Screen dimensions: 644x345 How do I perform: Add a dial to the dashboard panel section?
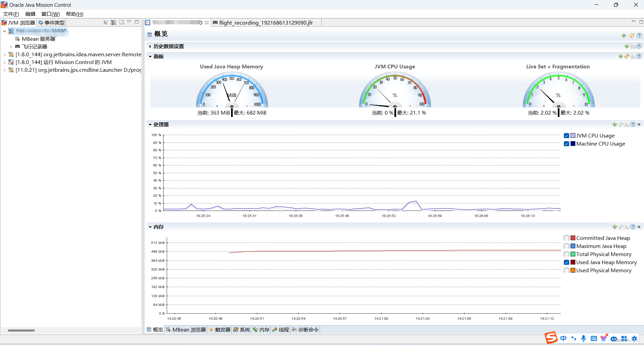[x=621, y=56]
